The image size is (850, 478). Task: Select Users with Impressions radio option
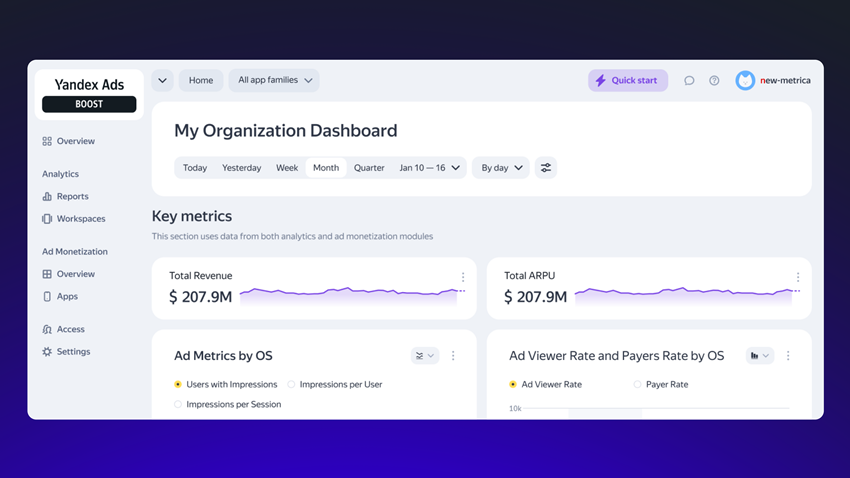coord(178,384)
